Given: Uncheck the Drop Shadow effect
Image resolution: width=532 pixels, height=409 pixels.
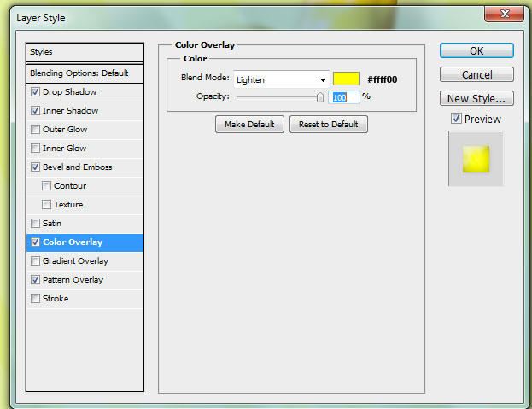Looking at the screenshot, I should click(35, 92).
